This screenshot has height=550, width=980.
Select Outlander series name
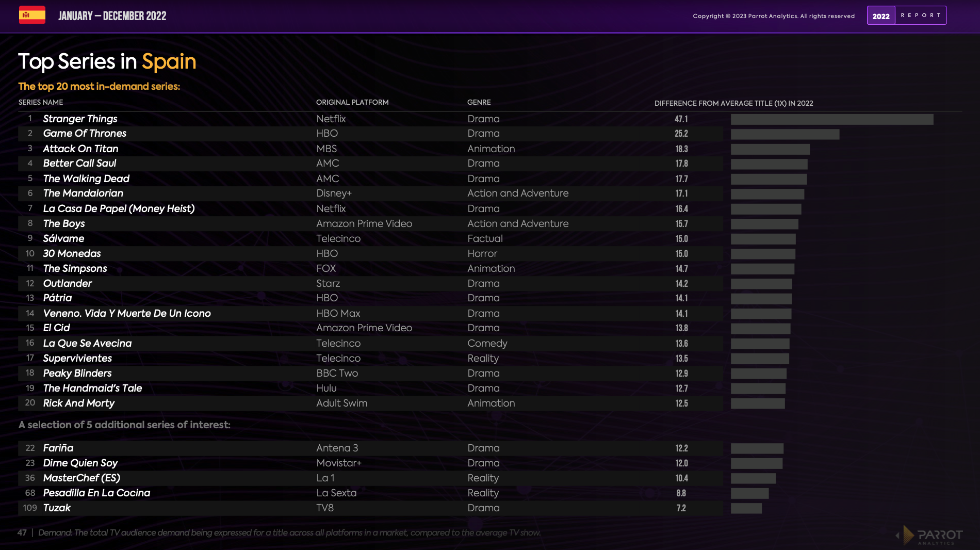68,283
